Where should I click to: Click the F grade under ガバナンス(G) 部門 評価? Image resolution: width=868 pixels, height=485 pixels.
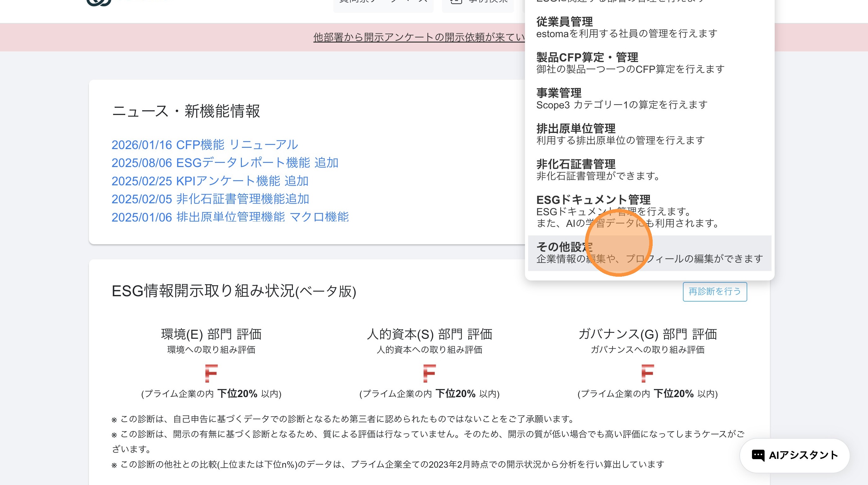[648, 373]
